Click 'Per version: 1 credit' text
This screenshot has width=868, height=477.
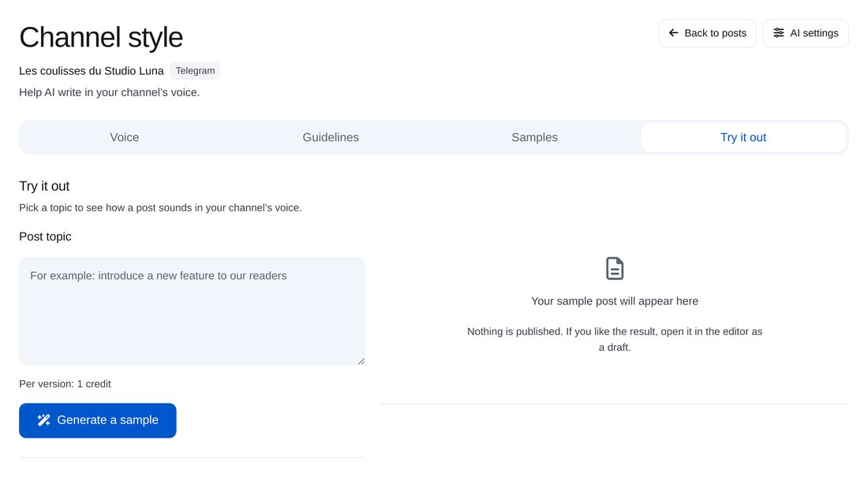pos(65,383)
